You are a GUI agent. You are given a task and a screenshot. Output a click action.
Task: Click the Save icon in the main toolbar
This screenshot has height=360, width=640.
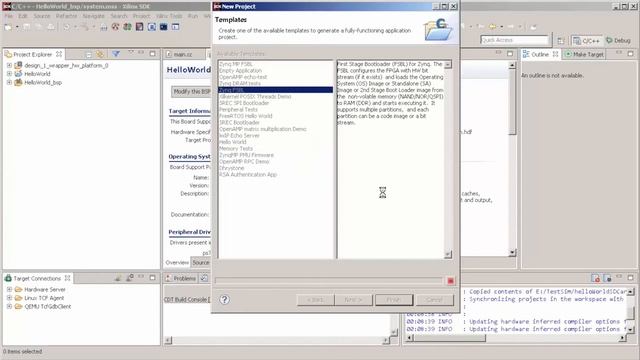(27, 27)
